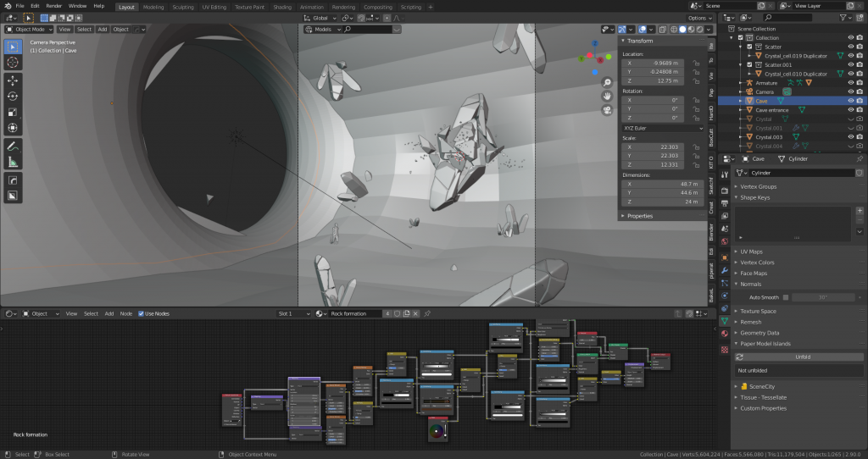Open the Node menu in node editor

126,313
